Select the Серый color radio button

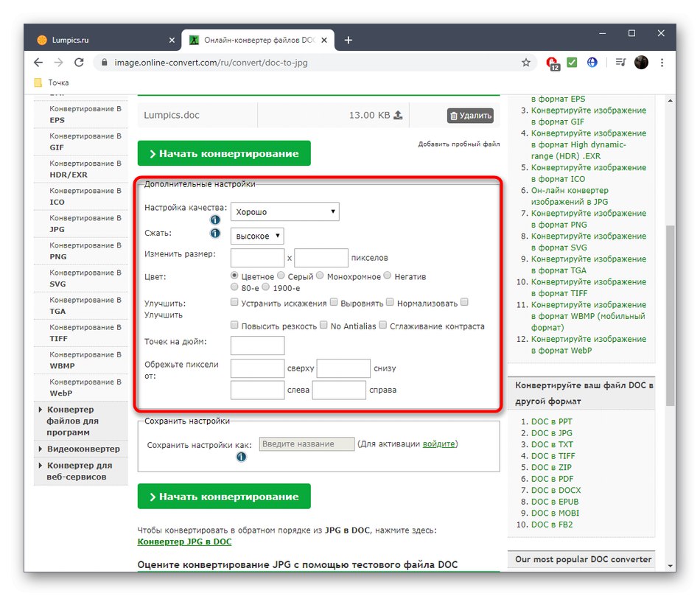281,276
